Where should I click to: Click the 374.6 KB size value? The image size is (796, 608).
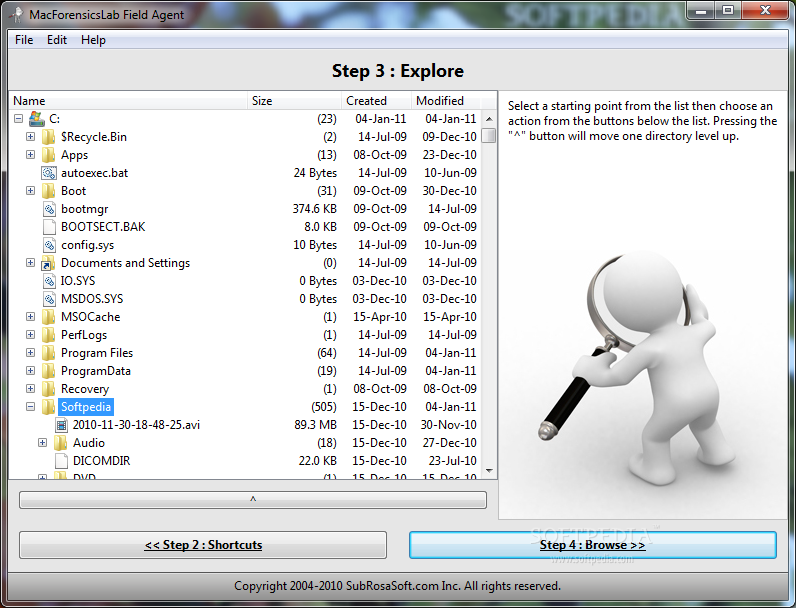[x=315, y=209]
